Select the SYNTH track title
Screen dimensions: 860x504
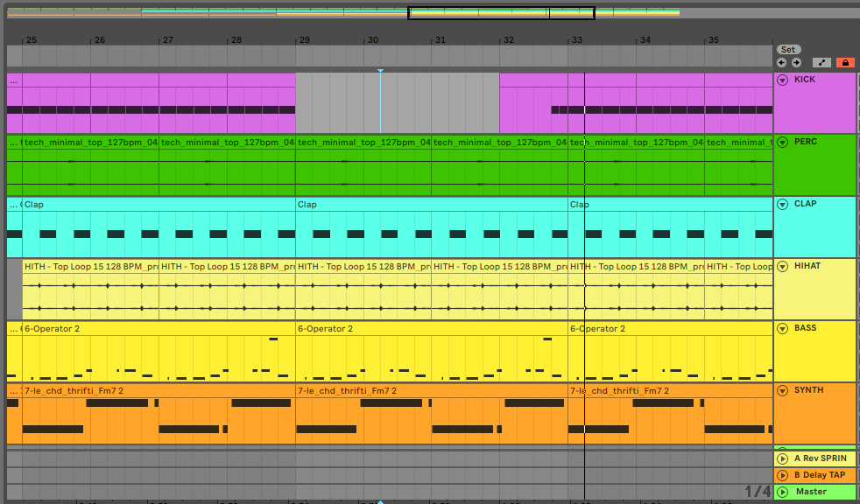[808, 390]
